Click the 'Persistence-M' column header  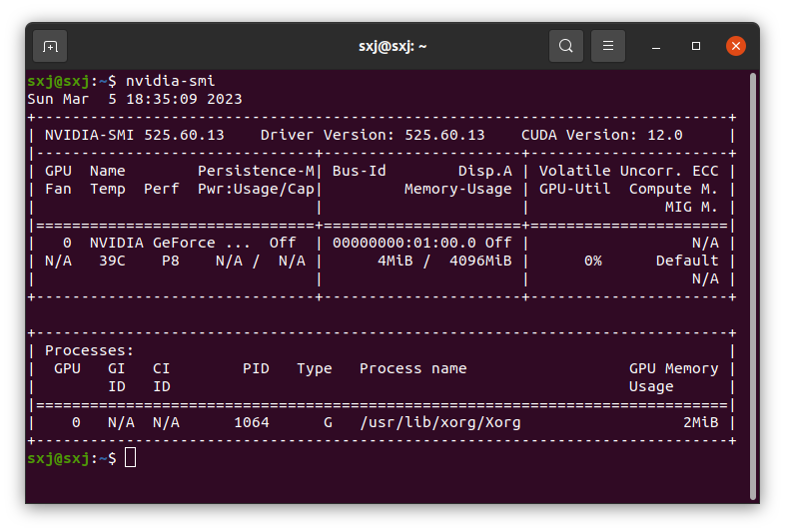256,171
